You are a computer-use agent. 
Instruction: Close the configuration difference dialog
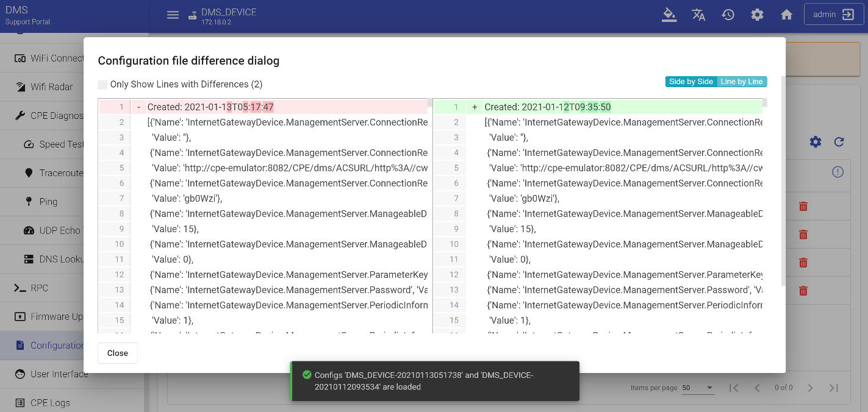pyautogui.click(x=117, y=353)
